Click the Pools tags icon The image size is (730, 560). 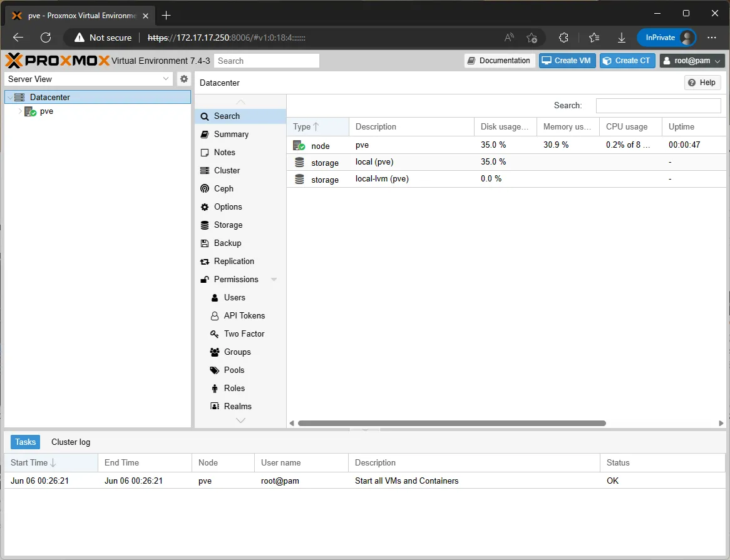coord(215,370)
